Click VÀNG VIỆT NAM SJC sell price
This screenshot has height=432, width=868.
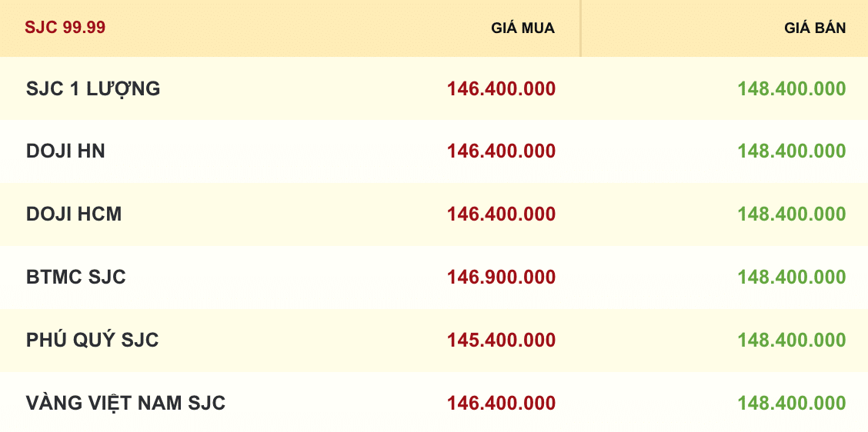[791, 403]
